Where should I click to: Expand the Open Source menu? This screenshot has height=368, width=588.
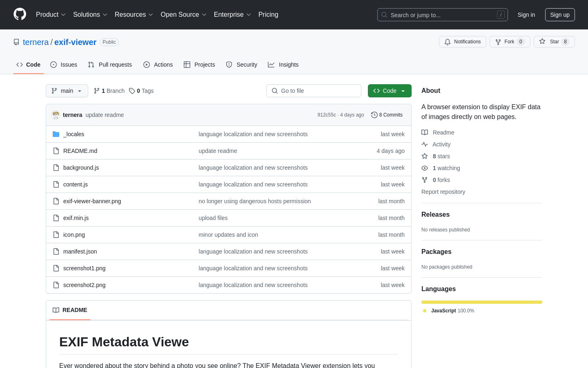[x=184, y=15]
